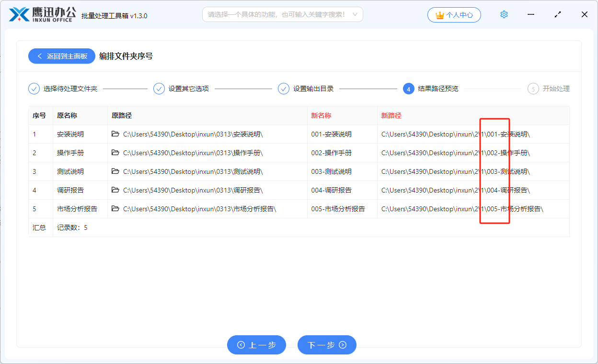
Task: Click the 新路径 column header
Action: click(x=391, y=115)
